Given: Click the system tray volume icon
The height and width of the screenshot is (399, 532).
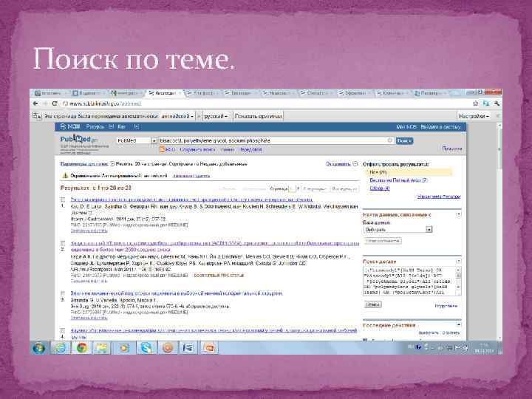Looking at the screenshot, I should click(x=440, y=347).
